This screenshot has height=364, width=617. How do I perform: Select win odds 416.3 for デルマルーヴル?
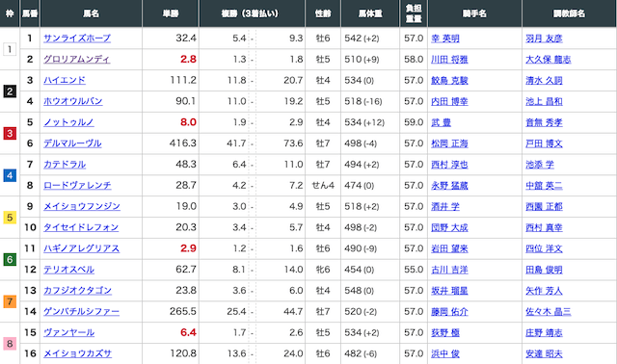point(182,143)
